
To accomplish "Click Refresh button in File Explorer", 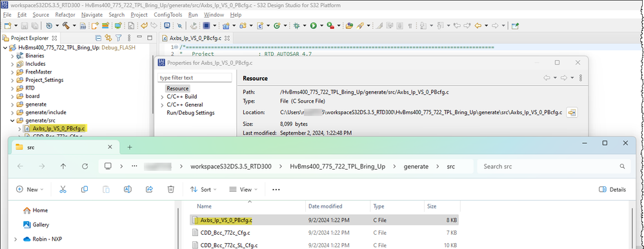I will (85, 166).
